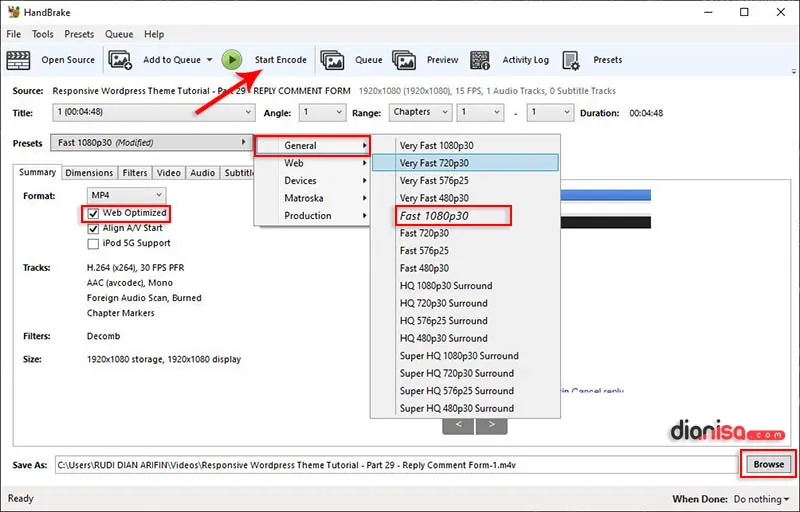Expand the General preset category
Viewport: 800px width, 512px height.
[x=312, y=145]
